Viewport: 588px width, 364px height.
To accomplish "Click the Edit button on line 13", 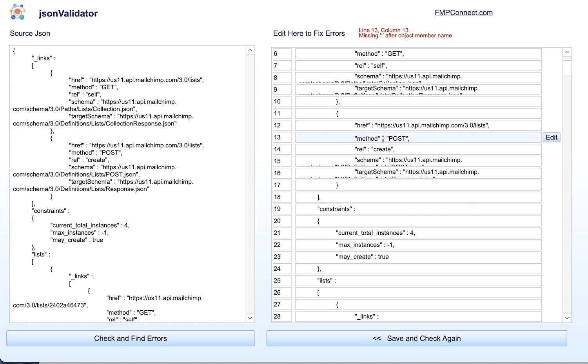I will point(552,138).
